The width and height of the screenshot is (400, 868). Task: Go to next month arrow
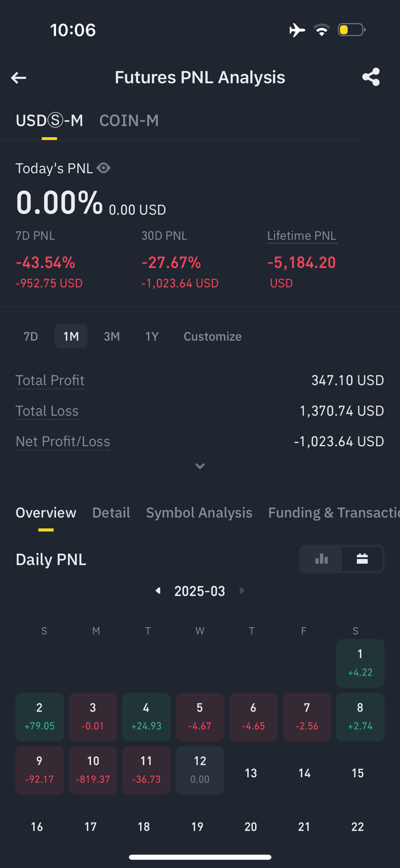242,591
